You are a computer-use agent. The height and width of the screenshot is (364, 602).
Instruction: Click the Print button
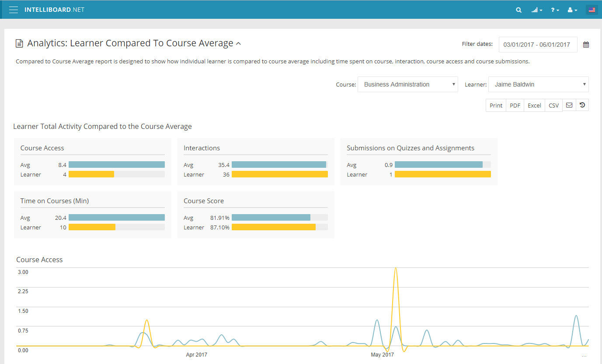point(496,105)
